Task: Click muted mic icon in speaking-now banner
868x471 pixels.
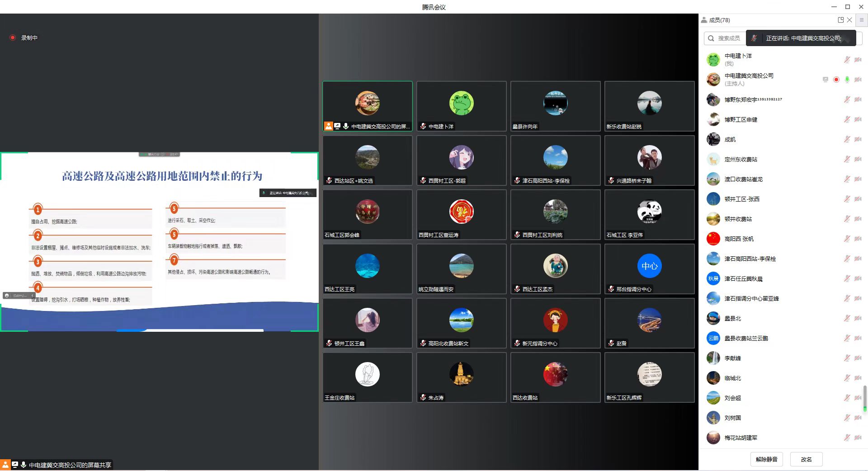Action: 754,38
